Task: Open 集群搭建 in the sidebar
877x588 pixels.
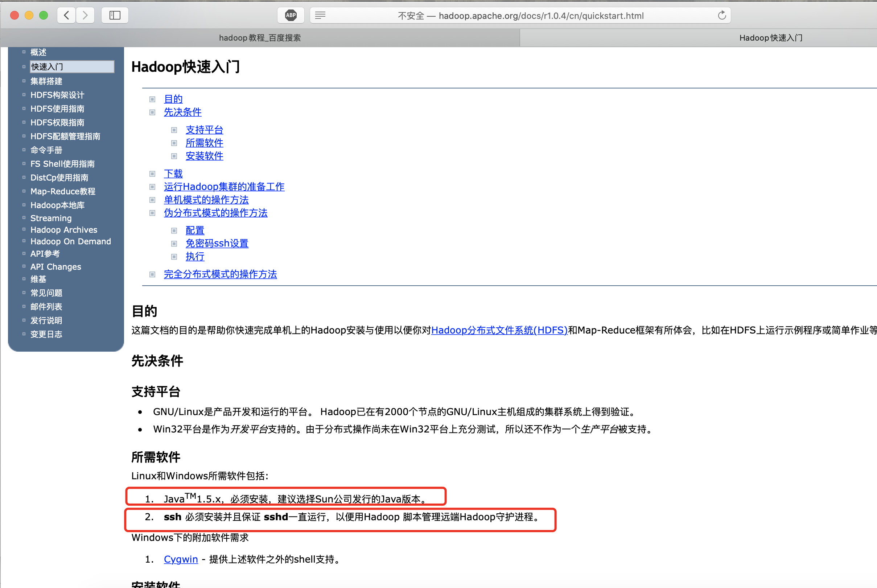Action: [46, 81]
